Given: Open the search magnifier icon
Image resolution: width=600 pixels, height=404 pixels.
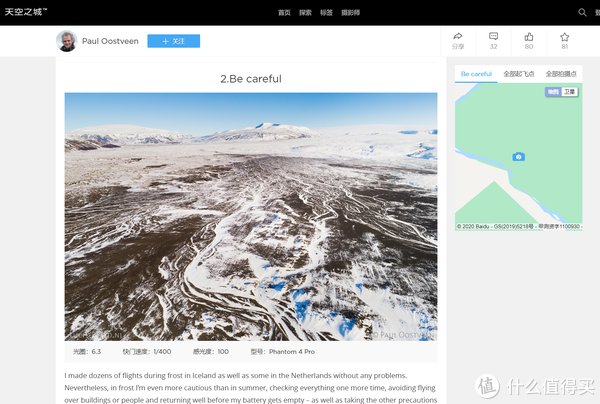Looking at the screenshot, I should click(582, 12).
